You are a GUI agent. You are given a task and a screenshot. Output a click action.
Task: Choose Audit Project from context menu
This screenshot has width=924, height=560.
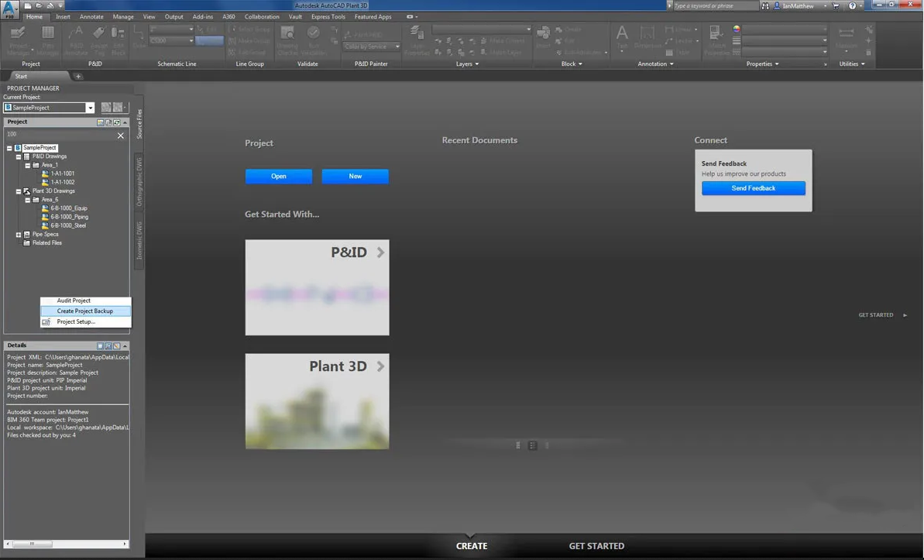pos(85,301)
